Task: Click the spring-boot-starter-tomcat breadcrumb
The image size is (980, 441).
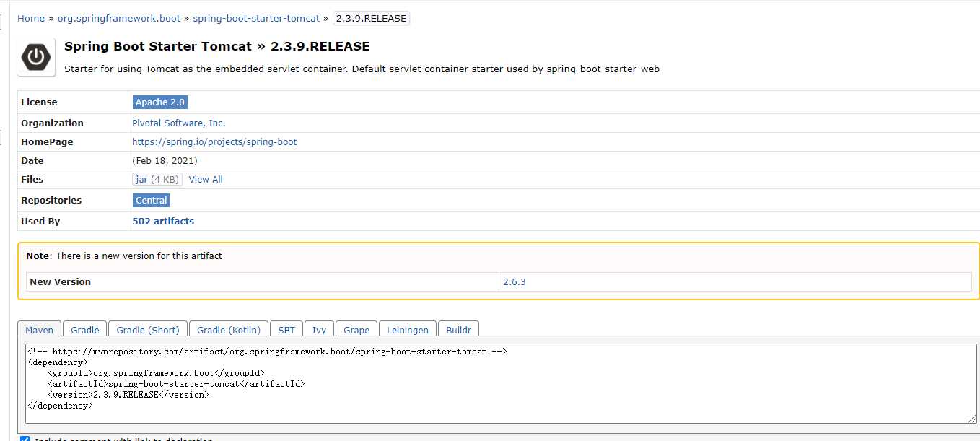Action: click(258, 18)
